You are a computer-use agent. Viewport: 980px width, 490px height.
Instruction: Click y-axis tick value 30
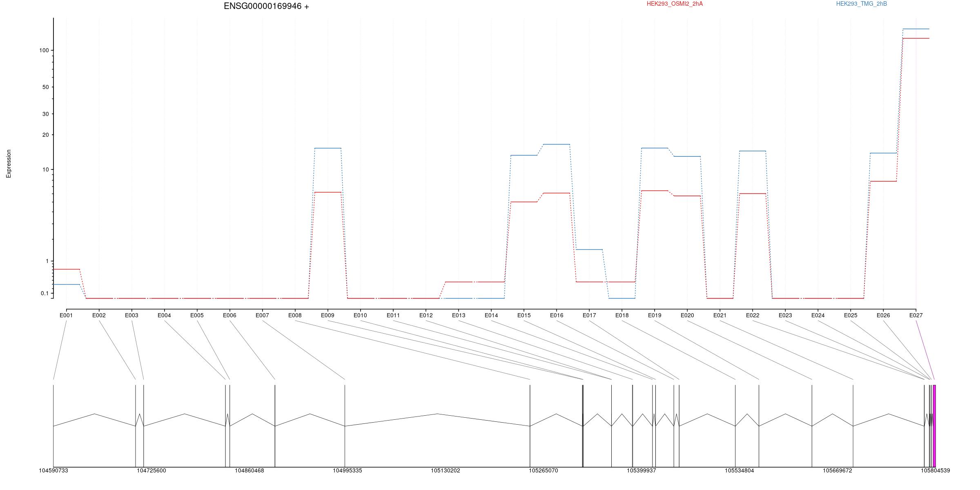(45, 114)
